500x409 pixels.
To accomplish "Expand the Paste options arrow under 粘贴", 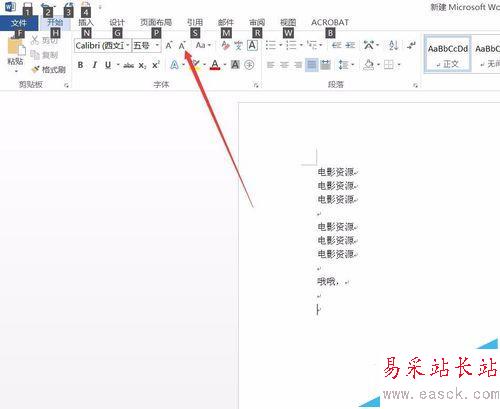I will [x=16, y=71].
